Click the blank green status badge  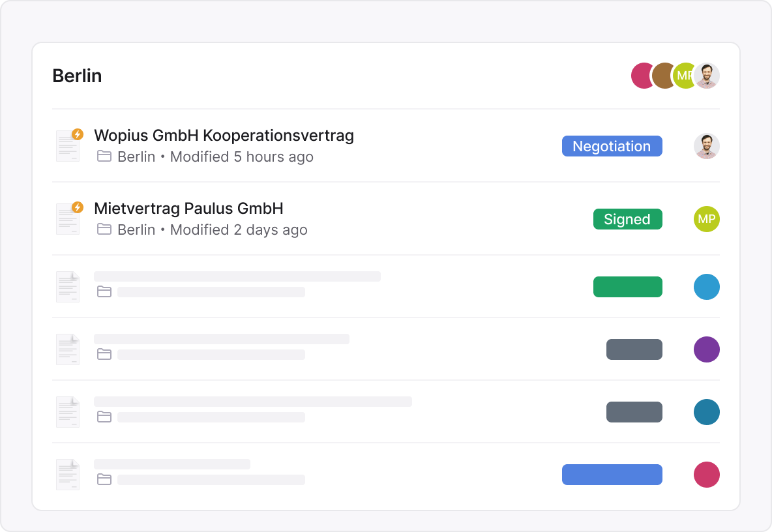point(627,287)
